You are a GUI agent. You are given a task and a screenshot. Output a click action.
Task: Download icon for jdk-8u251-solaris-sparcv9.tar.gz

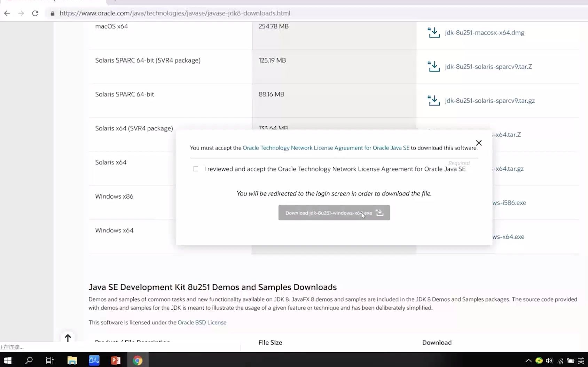(x=434, y=101)
